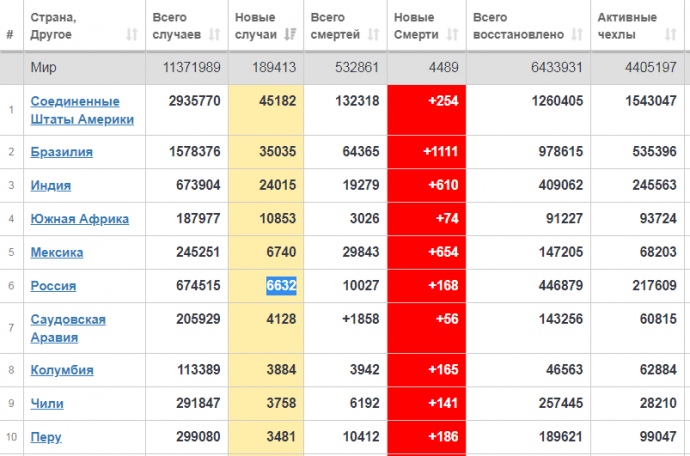
Task: Open Саудовская Аравия country page
Action: pyautogui.click(x=68, y=328)
